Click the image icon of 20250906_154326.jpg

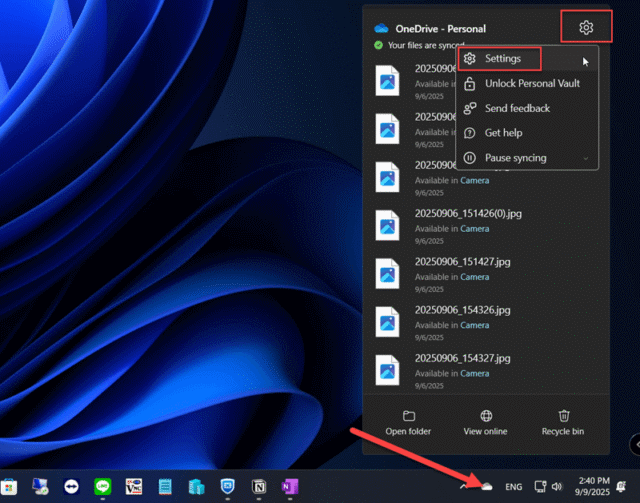[387, 322]
